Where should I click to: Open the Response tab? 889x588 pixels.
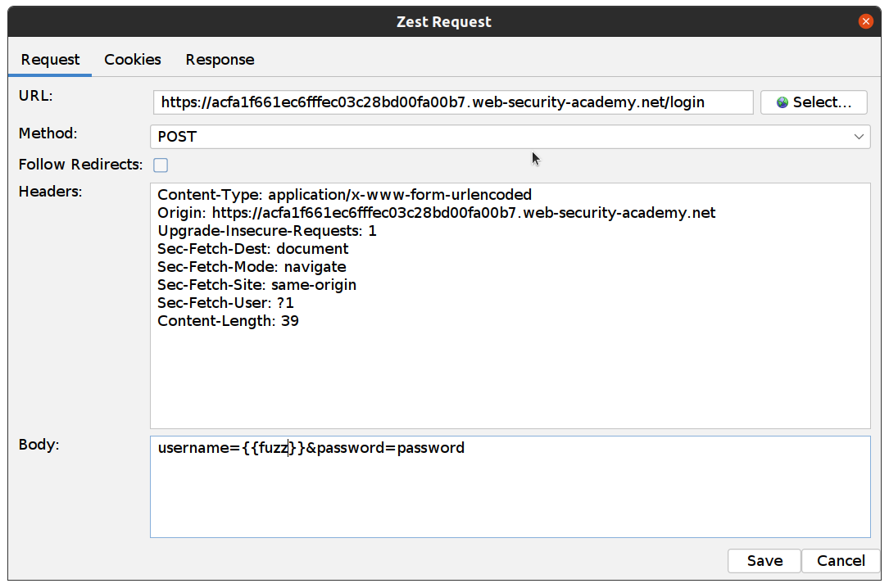(220, 60)
